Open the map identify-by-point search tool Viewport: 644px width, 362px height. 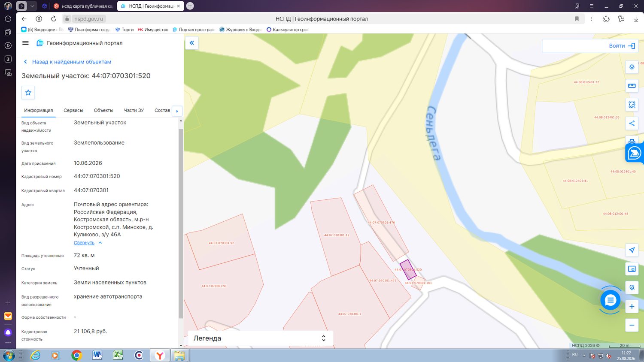pyautogui.click(x=632, y=287)
